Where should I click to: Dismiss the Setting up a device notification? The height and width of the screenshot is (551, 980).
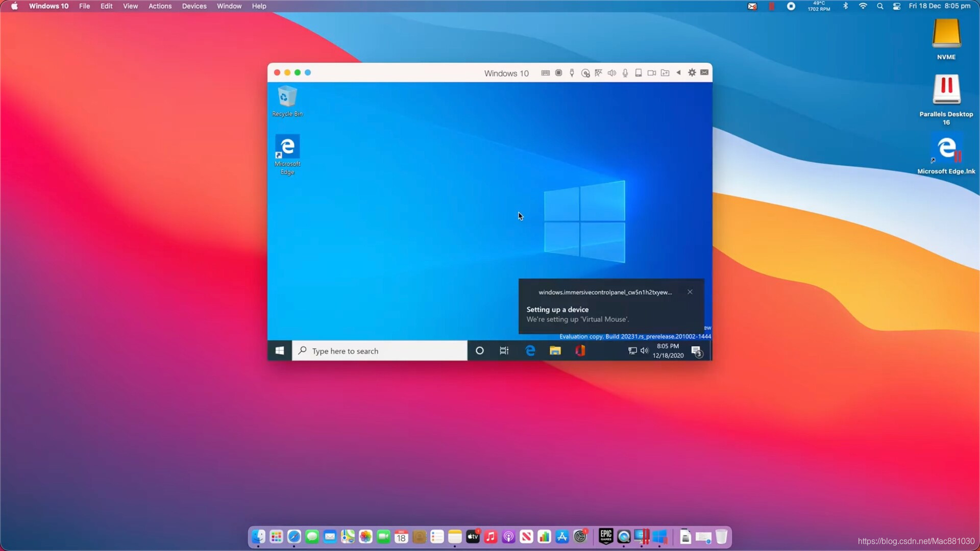tap(690, 292)
